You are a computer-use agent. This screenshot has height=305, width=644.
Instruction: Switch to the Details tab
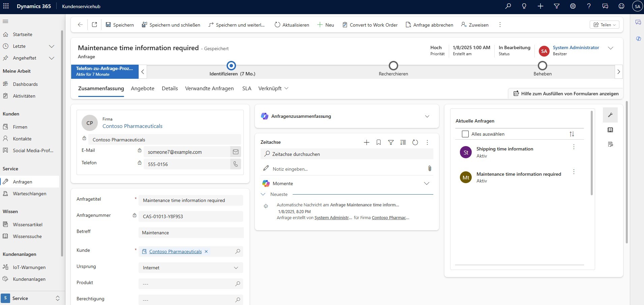tap(170, 89)
